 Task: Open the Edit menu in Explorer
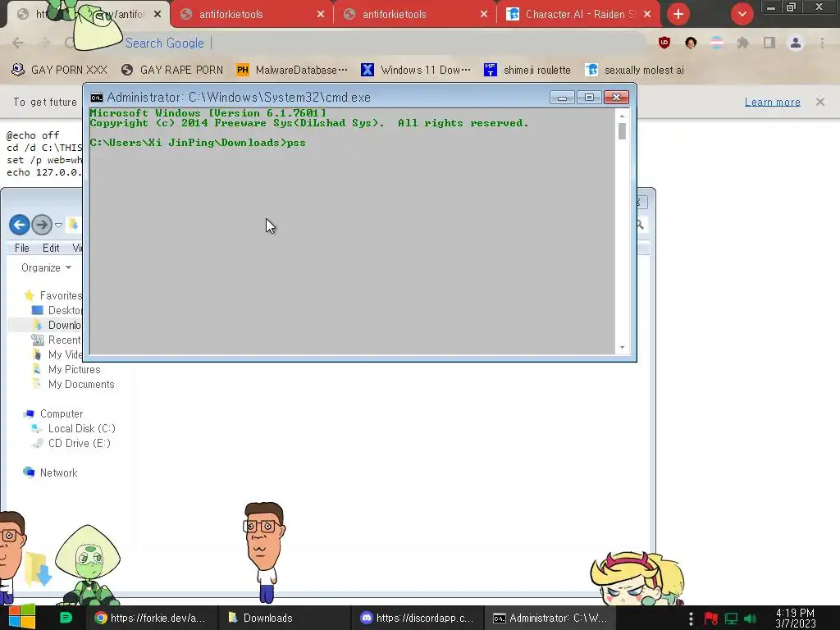pos(51,248)
